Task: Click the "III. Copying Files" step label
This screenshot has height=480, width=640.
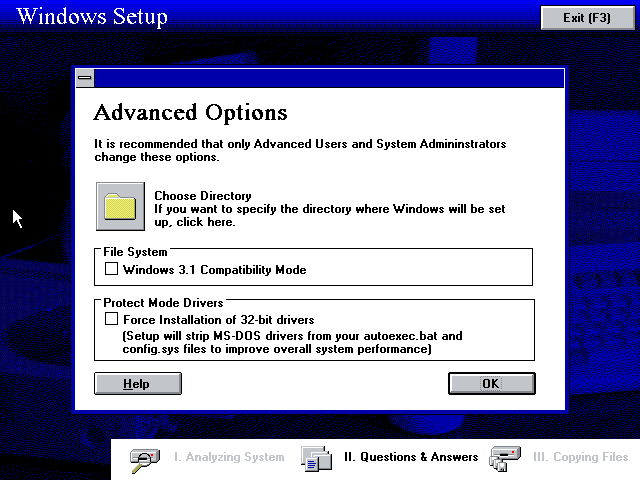Action: 580,457
